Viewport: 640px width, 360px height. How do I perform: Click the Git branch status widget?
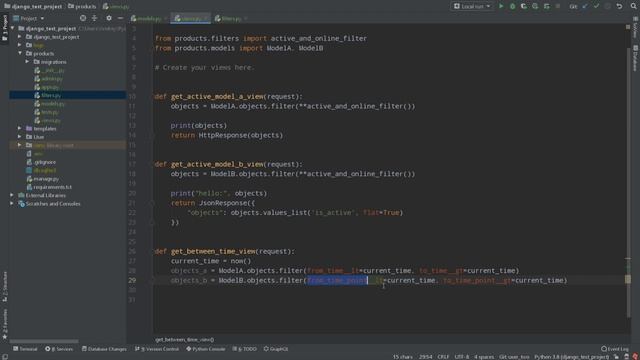coord(514,357)
